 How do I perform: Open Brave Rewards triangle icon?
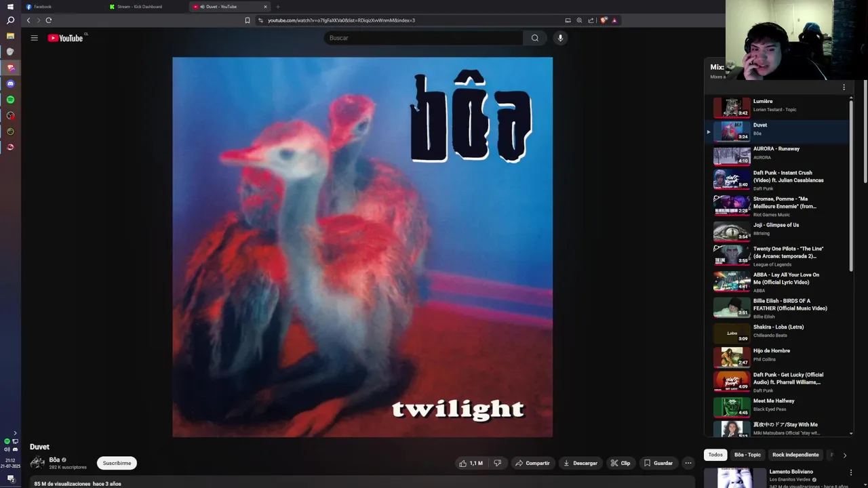(614, 20)
